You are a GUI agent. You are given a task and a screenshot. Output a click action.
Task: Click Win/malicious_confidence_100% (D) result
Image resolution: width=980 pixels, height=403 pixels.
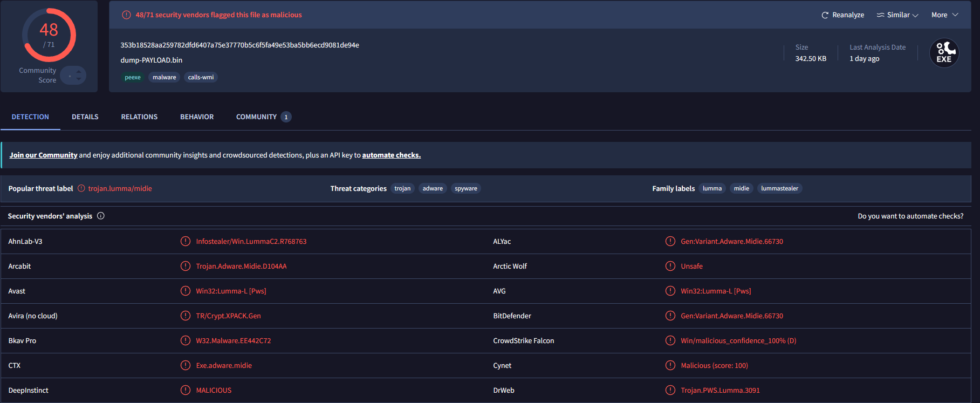pos(738,340)
